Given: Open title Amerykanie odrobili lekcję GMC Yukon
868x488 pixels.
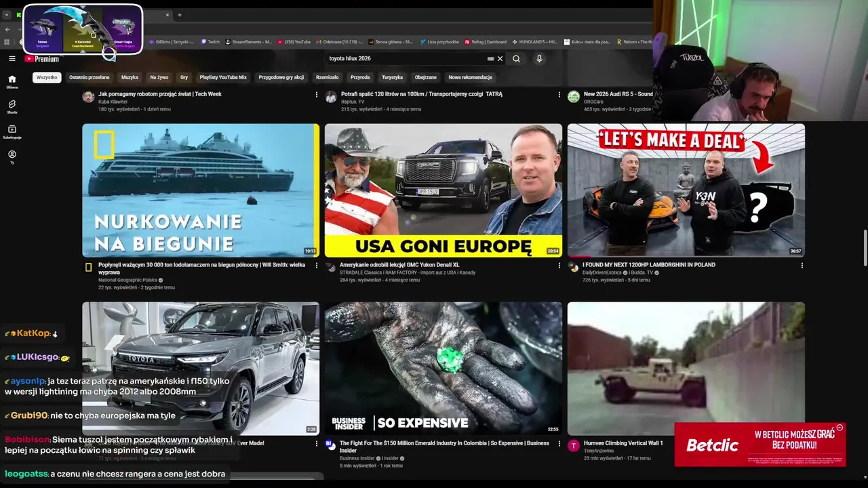Looking at the screenshot, I should coord(399,265).
